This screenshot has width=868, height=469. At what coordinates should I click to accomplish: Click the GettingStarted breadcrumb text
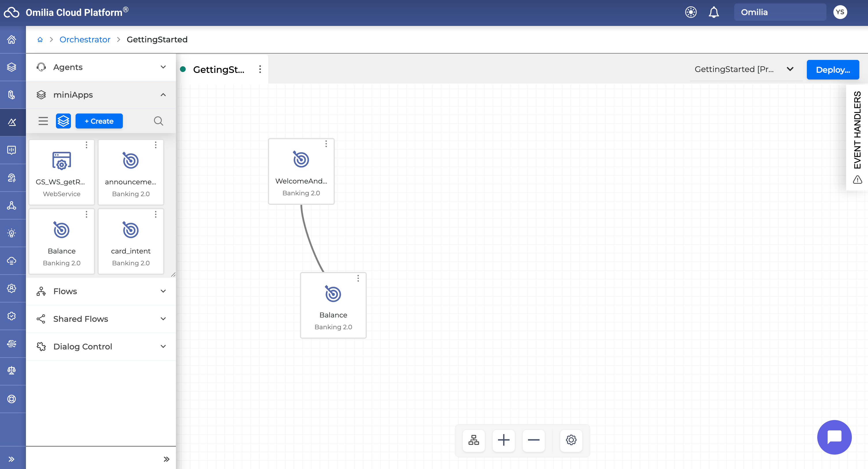tap(157, 39)
